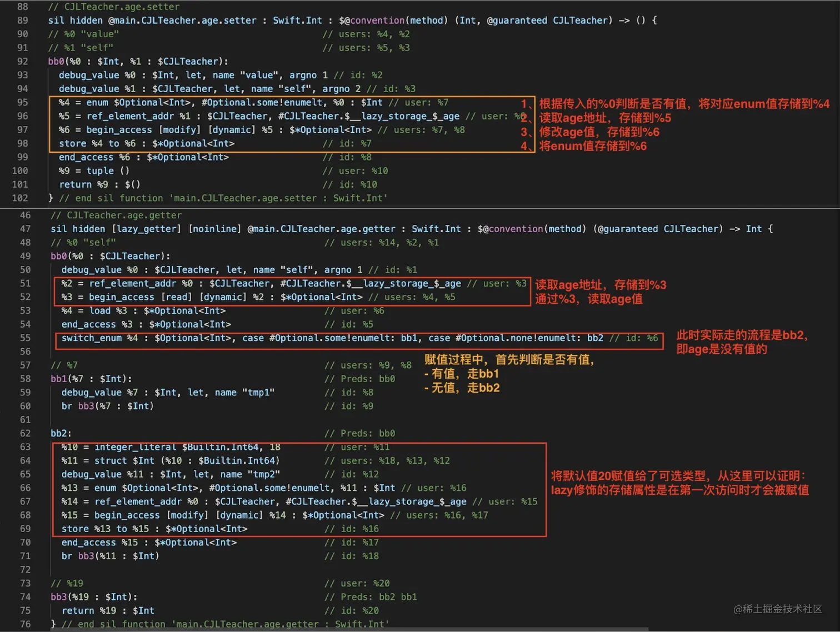
Task: Click the '// CJLTeacher.age.setter' comment
Action: [x=114, y=7]
